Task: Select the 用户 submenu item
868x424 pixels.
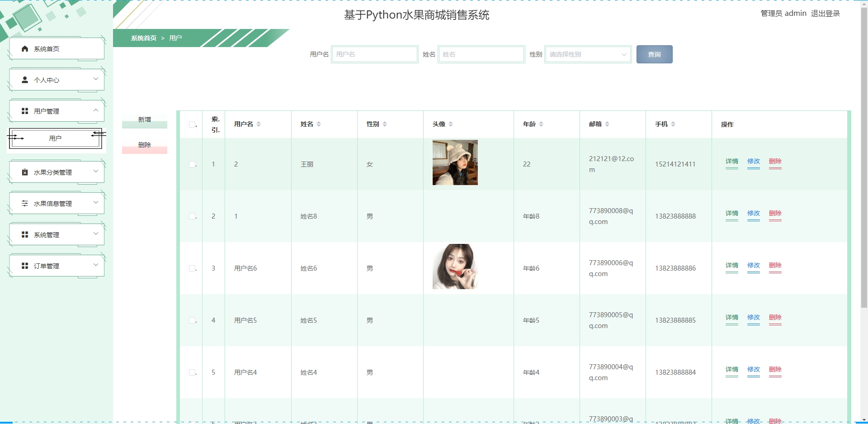Action: (x=55, y=138)
